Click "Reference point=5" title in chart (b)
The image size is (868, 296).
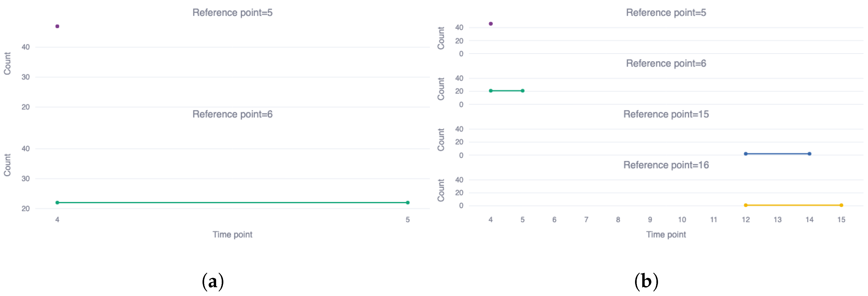(666, 13)
